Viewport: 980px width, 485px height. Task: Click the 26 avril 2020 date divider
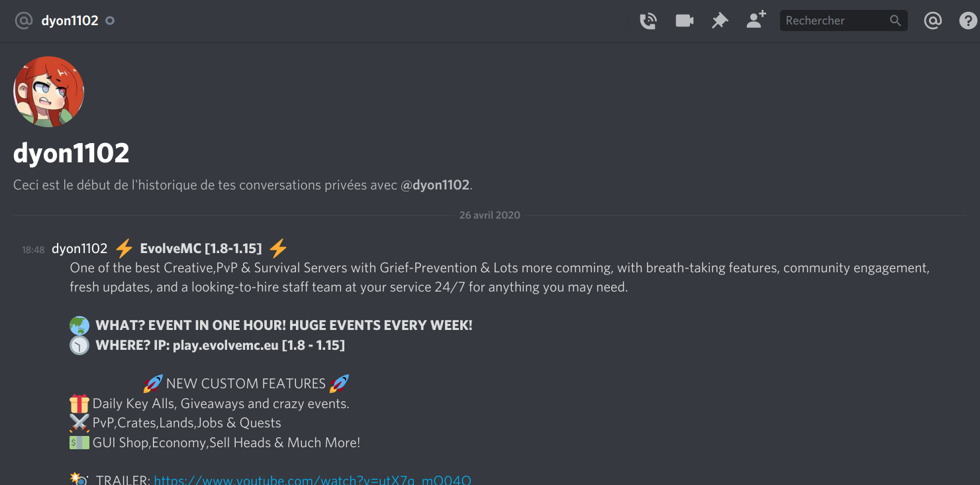click(x=490, y=215)
